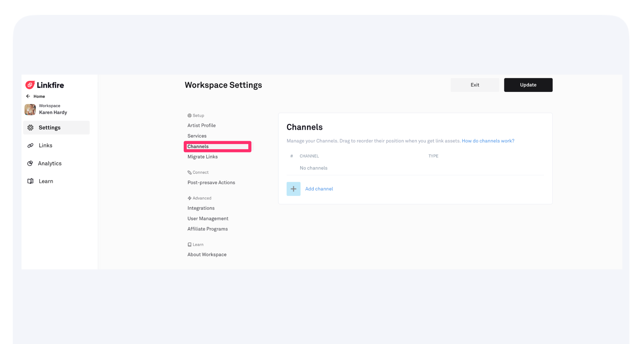Click the Home back arrow
This screenshot has width=644, height=344.
pos(28,96)
